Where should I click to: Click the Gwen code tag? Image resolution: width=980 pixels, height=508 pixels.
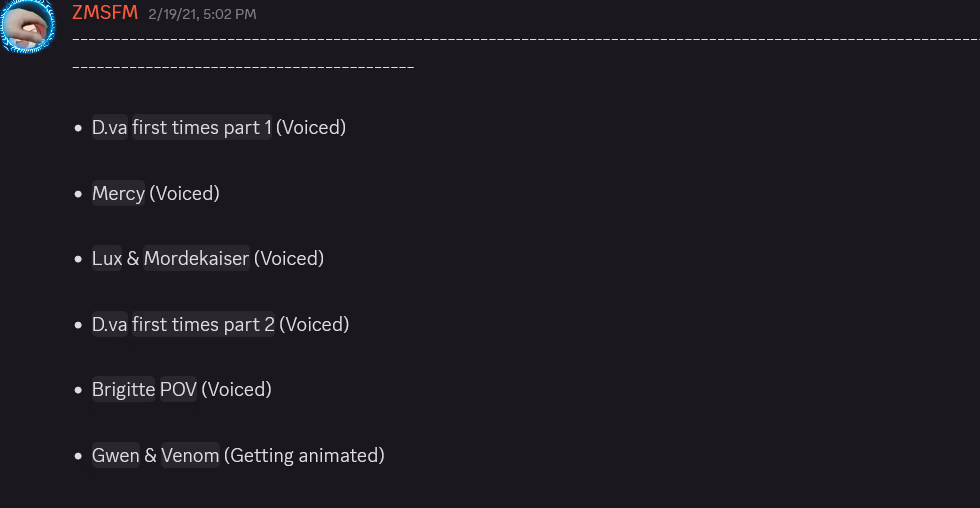116,456
